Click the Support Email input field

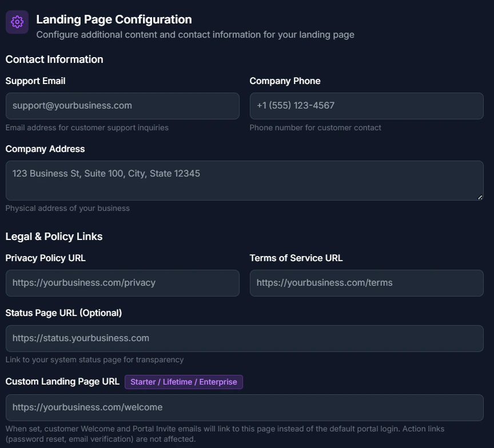[x=122, y=106]
